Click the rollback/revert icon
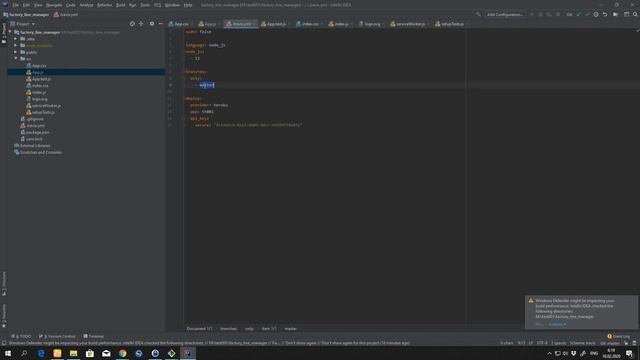640x360 pixels. click(x=605, y=15)
